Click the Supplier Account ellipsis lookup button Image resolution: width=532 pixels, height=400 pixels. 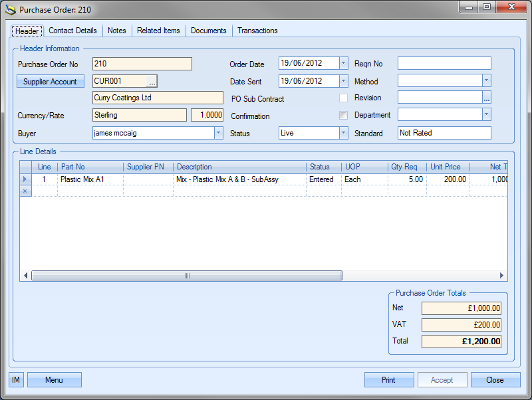click(x=152, y=81)
